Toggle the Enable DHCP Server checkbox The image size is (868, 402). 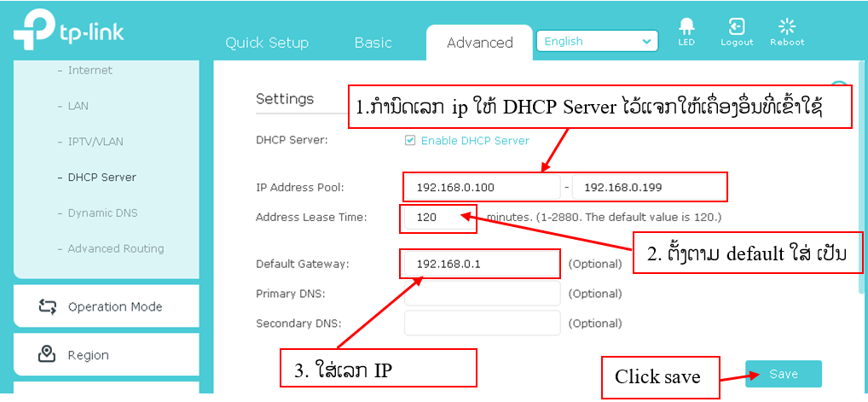tap(410, 141)
